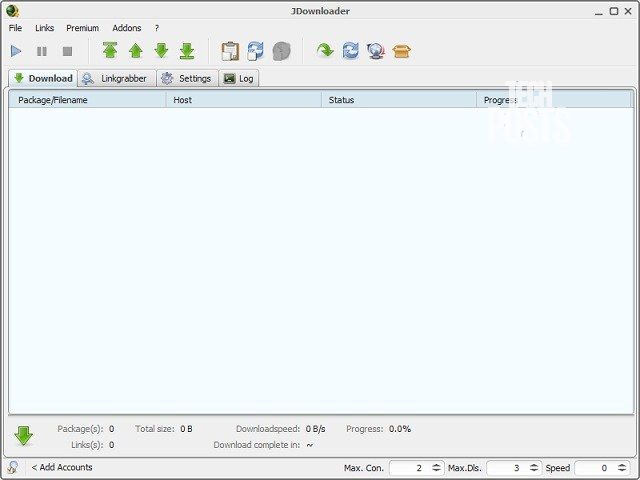Toggle clipboard monitoring icon

[x=230, y=51]
